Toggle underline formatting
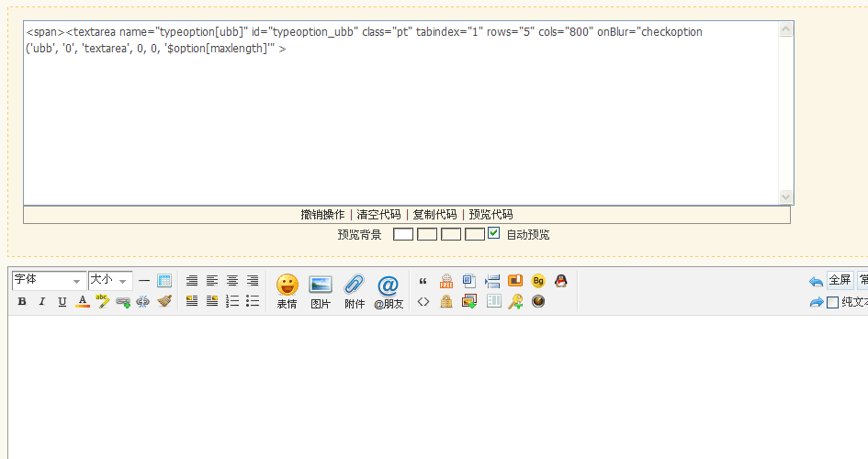The width and height of the screenshot is (868, 459). [x=62, y=301]
